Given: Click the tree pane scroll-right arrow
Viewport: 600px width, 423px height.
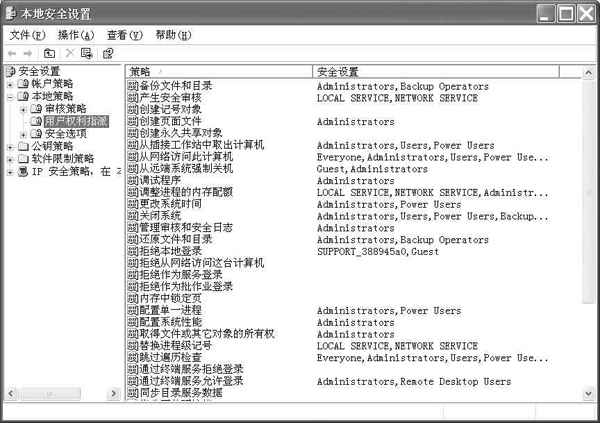Looking at the screenshot, I should tap(114, 394).
